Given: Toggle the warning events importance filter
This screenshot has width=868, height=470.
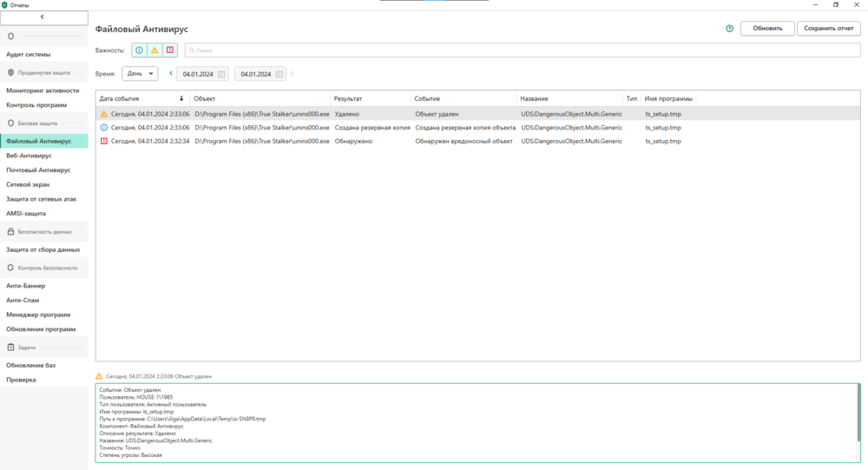Looking at the screenshot, I should pos(155,50).
